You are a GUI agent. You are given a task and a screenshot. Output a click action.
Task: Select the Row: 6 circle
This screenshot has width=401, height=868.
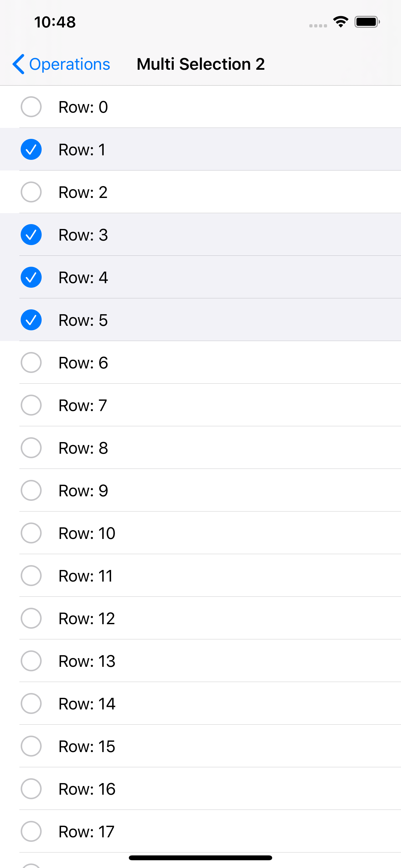point(31,363)
